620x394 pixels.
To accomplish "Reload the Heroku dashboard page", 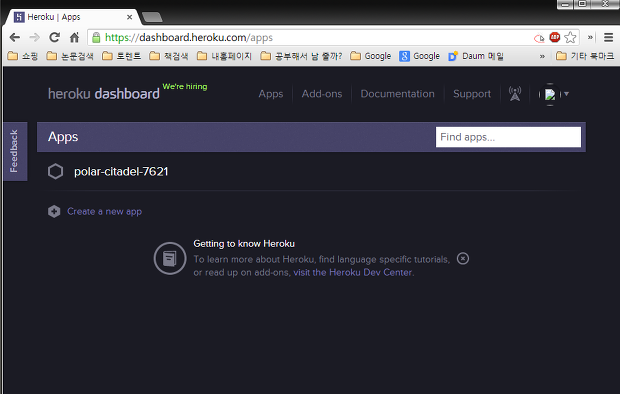I will click(54, 38).
